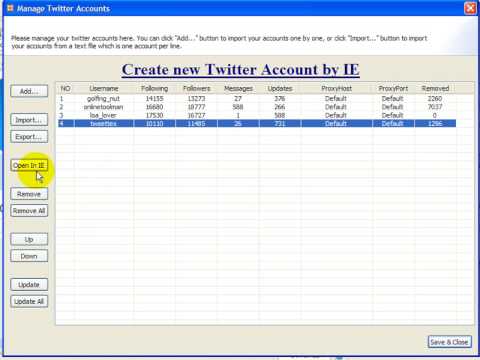Sort by the Removed column header
This screenshot has width=480, height=360.
click(435, 88)
